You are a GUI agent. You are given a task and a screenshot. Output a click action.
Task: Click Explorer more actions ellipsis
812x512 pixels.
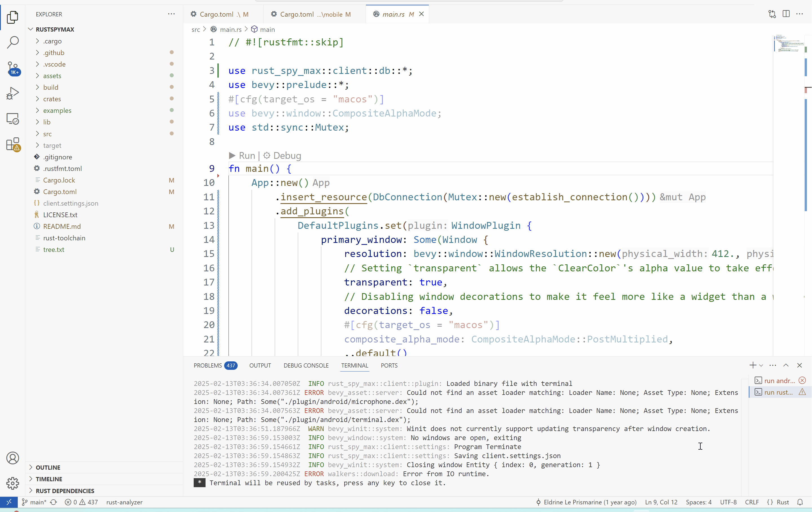coord(171,14)
